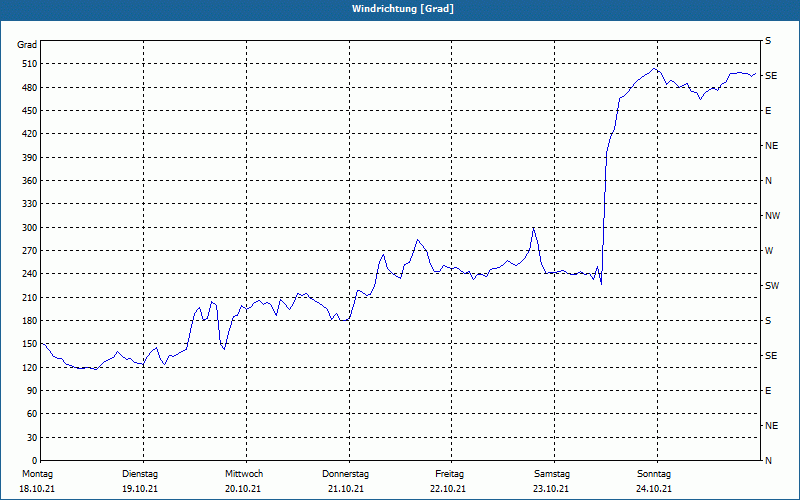800x500 pixels.
Task: Pick the date 18.10.21
Action: tap(37, 489)
